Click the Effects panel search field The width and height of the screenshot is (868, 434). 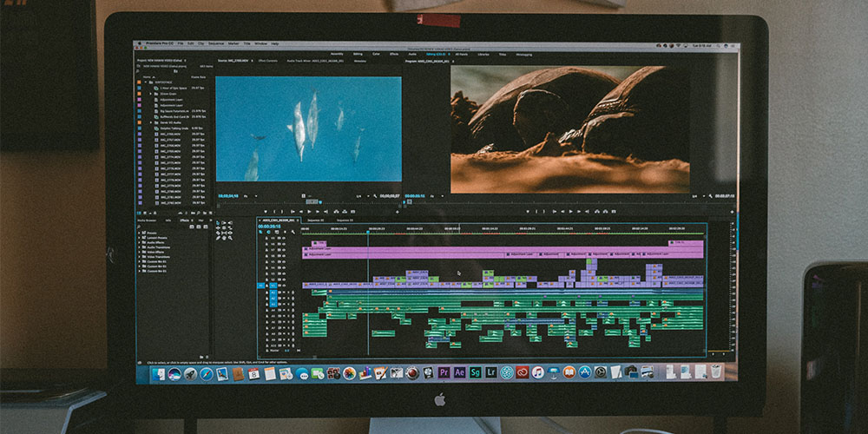click(x=164, y=227)
